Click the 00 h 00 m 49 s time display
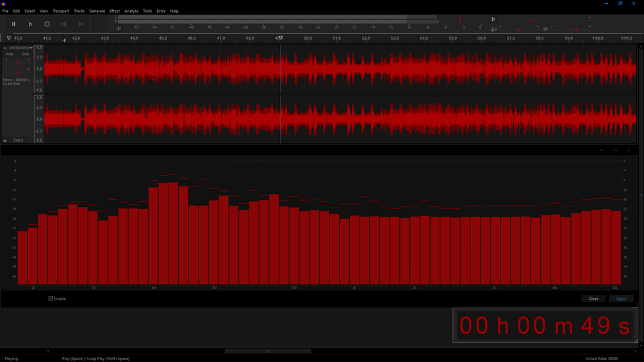The image size is (644, 362). coord(545,325)
